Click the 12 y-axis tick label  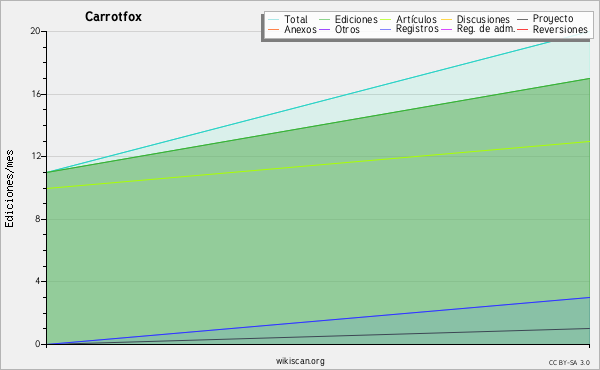tap(36, 156)
